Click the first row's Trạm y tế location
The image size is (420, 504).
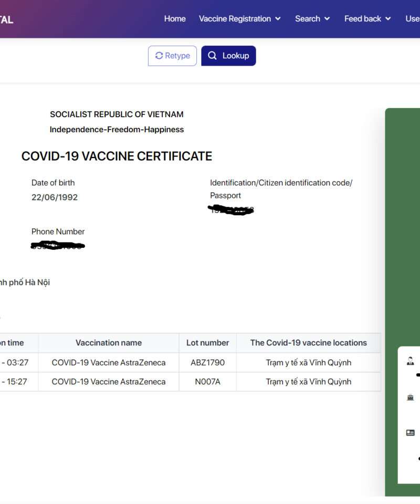(x=308, y=362)
